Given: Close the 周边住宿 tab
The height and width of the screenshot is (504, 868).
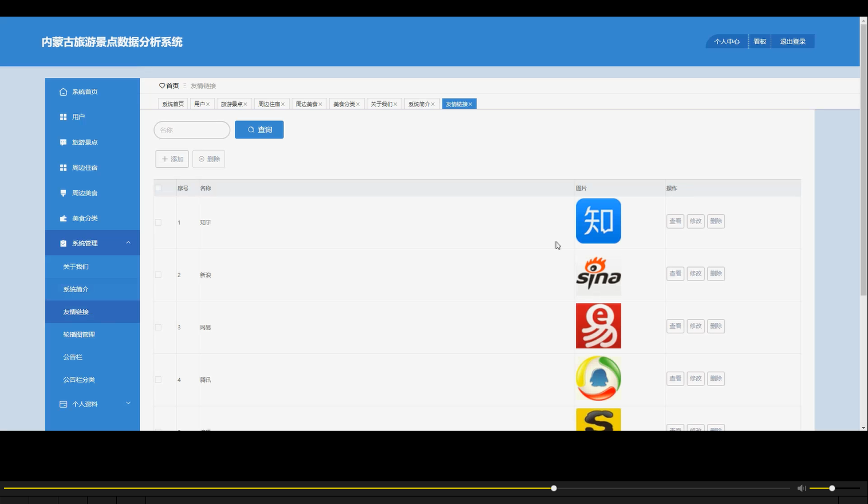Looking at the screenshot, I should click(283, 104).
